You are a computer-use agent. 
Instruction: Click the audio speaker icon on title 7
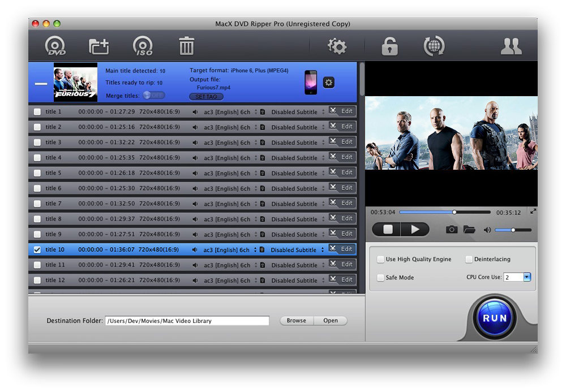click(x=195, y=204)
